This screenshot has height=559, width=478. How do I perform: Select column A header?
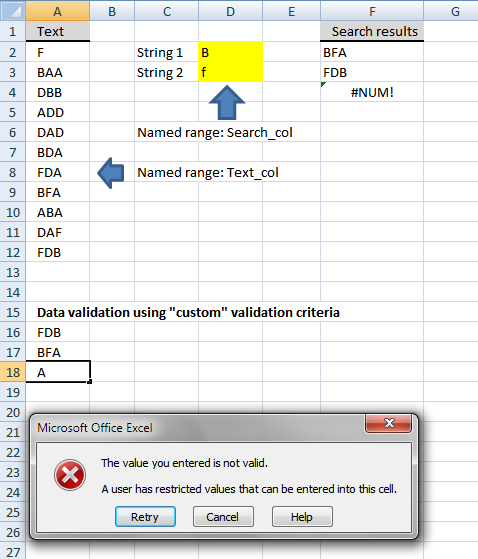[57, 11]
